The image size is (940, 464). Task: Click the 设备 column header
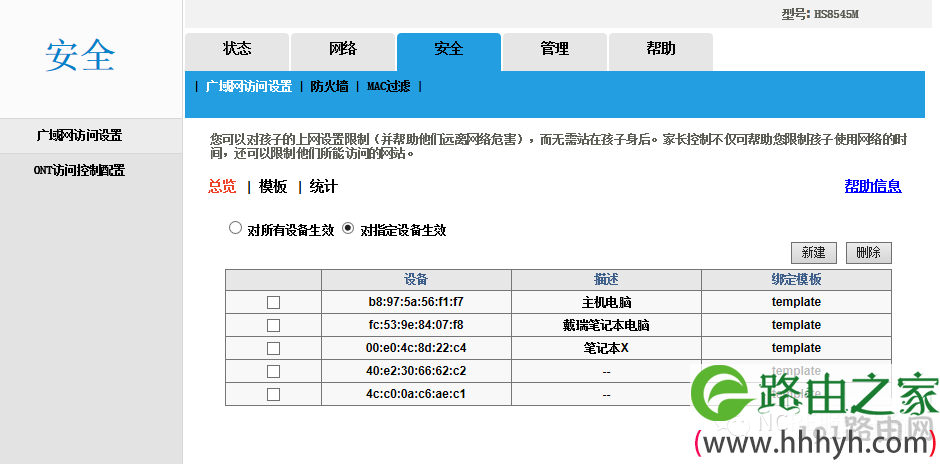pyautogui.click(x=416, y=280)
